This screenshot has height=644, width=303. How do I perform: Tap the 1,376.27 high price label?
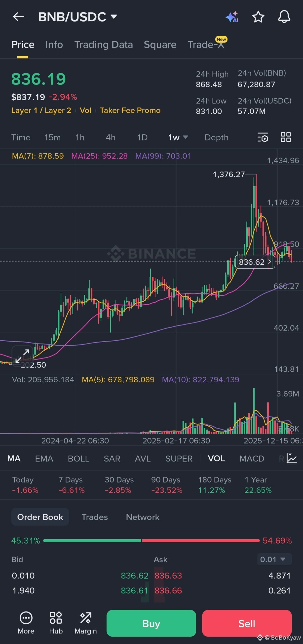tap(228, 174)
